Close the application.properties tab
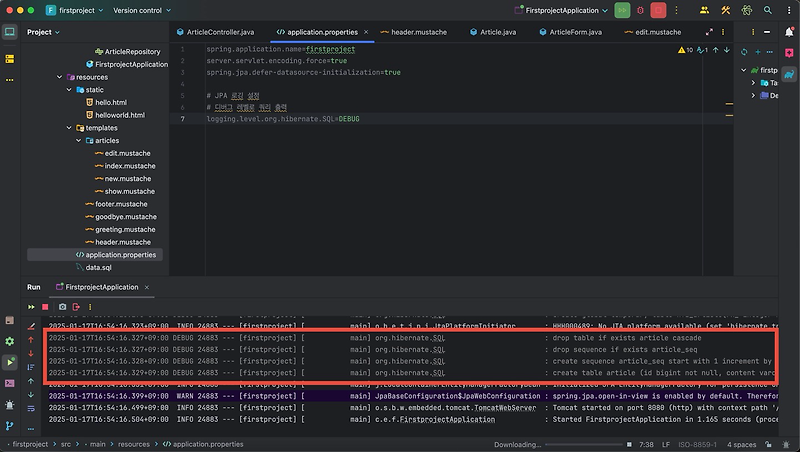The image size is (800, 452). coord(366,32)
